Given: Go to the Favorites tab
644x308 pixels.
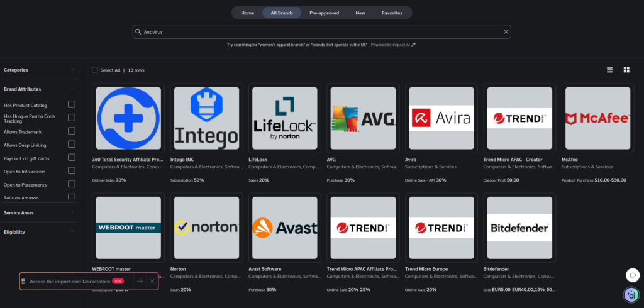Looking at the screenshot, I should click(392, 13).
